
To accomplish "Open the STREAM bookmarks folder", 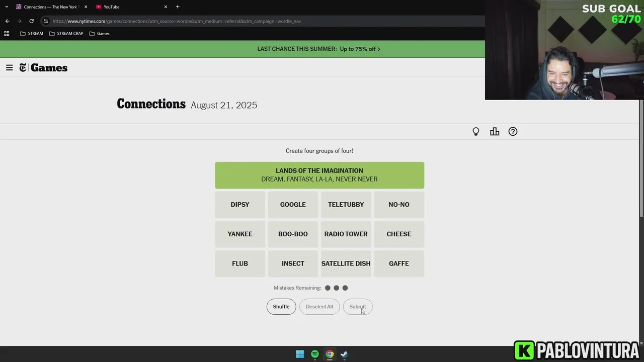I will pyautogui.click(x=32, y=34).
